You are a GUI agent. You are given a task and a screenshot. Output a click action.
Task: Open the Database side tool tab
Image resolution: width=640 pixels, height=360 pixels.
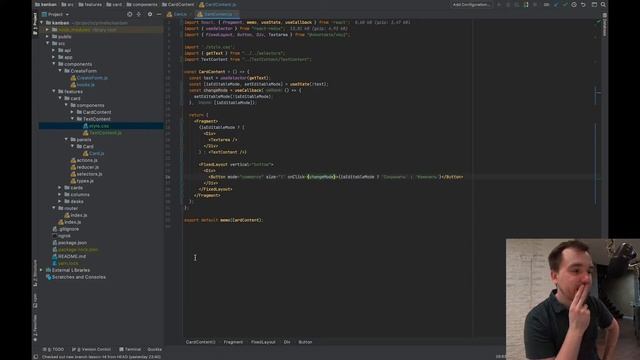click(x=604, y=25)
